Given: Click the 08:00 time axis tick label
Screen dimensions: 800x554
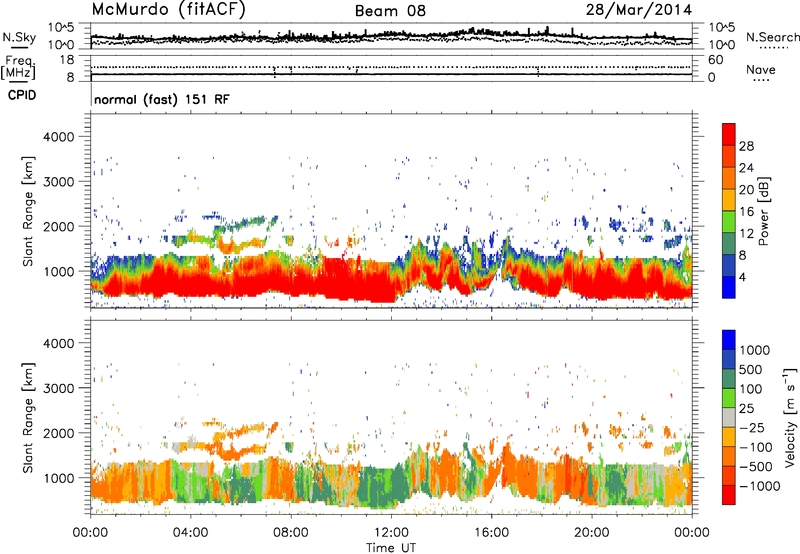Looking at the screenshot, I should click(x=291, y=533).
